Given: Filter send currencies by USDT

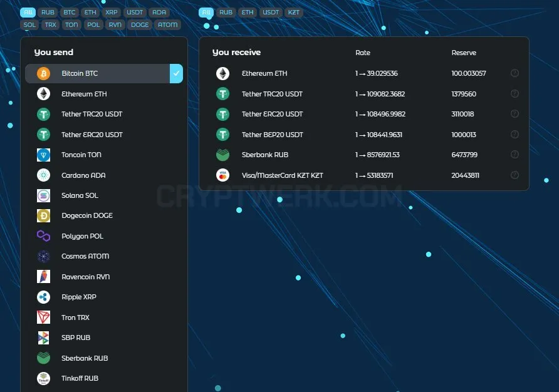Looking at the screenshot, I should (x=135, y=12).
